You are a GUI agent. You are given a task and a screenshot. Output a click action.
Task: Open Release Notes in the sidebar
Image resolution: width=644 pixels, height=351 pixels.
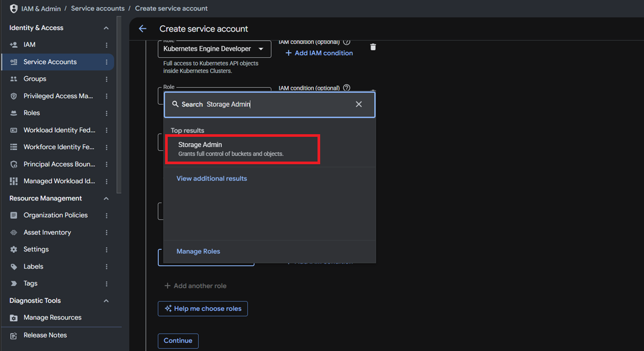(x=45, y=335)
